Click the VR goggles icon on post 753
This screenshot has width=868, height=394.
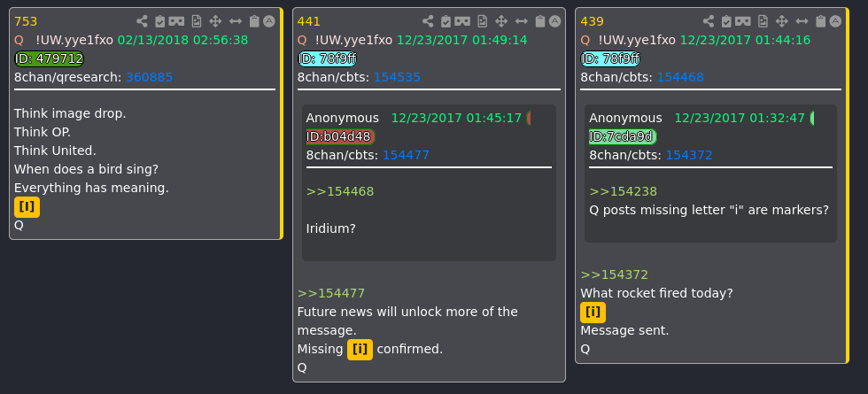[x=176, y=21]
